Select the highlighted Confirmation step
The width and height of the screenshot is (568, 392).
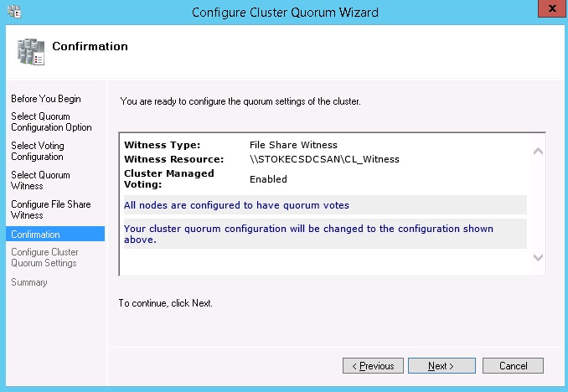(x=36, y=235)
